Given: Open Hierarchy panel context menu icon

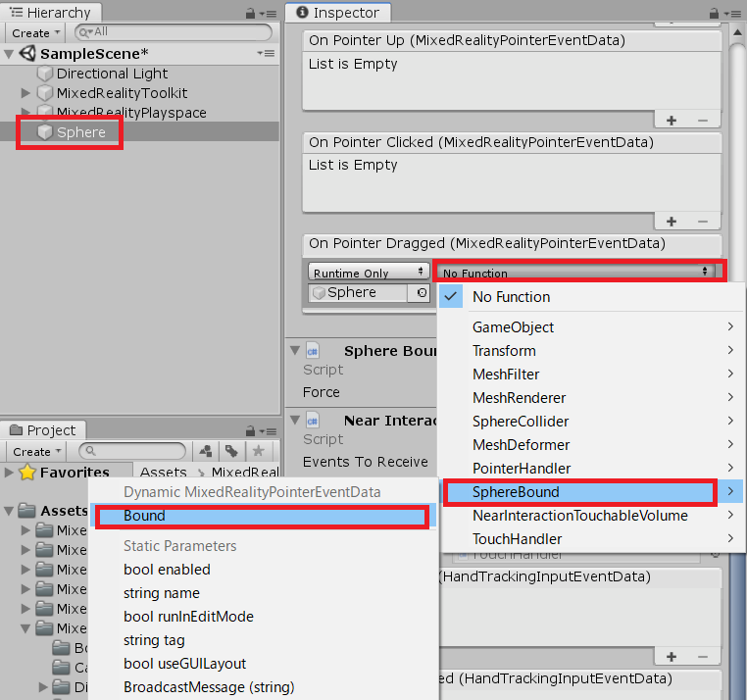Looking at the screenshot, I should 268,14.
